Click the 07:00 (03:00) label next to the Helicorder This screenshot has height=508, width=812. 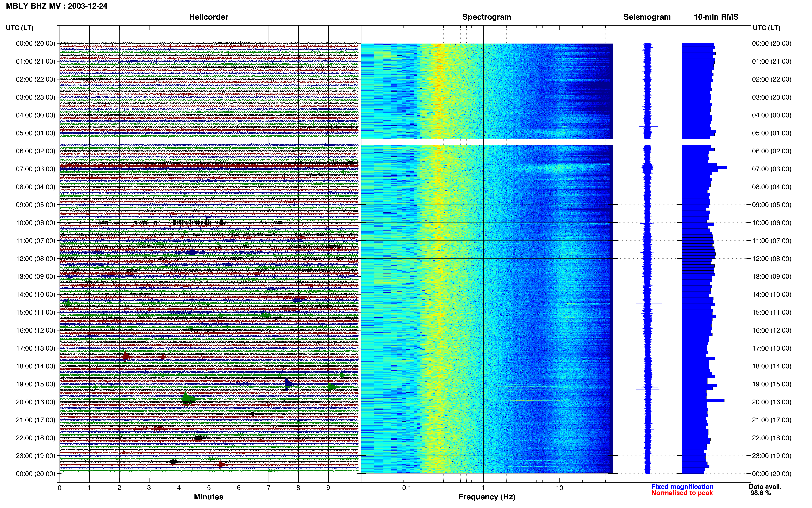(36, 169)
